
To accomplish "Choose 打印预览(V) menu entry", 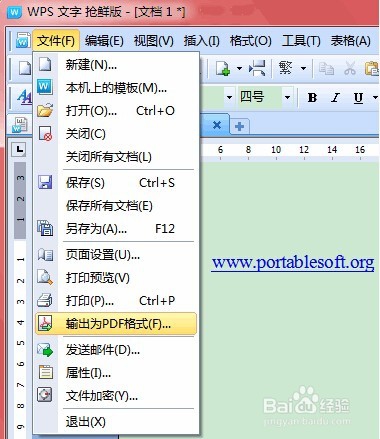I will tap(115, 278).
